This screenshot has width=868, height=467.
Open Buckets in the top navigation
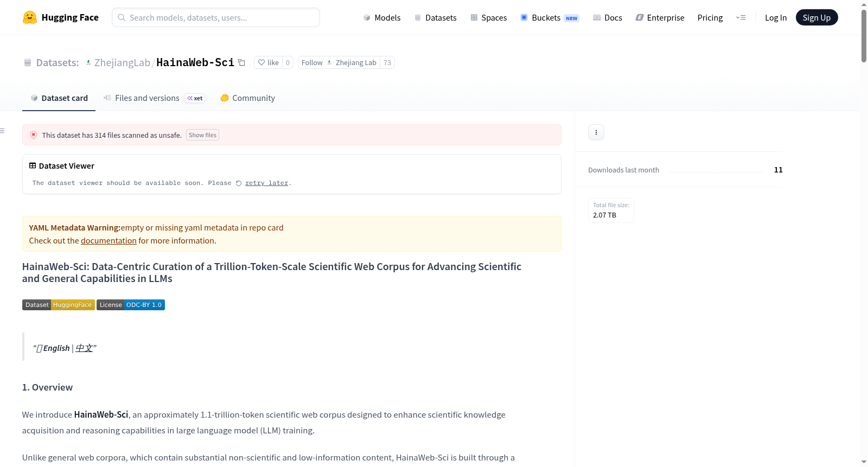(550, 17)
